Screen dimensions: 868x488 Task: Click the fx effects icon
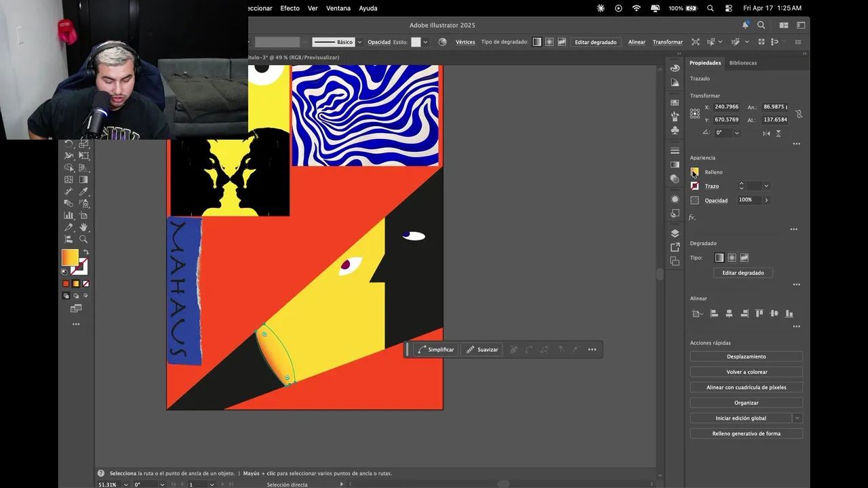pyautogui.click(x=692, y=218)
